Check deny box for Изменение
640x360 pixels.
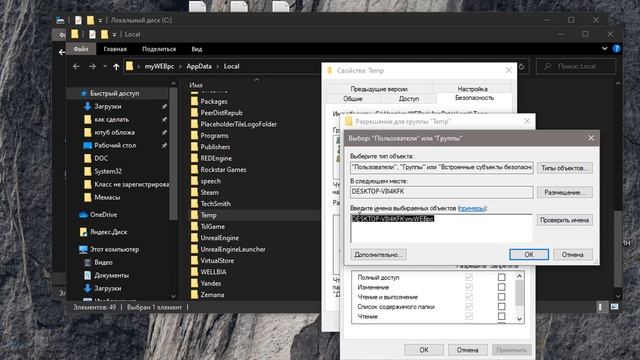tap(501, 287)
